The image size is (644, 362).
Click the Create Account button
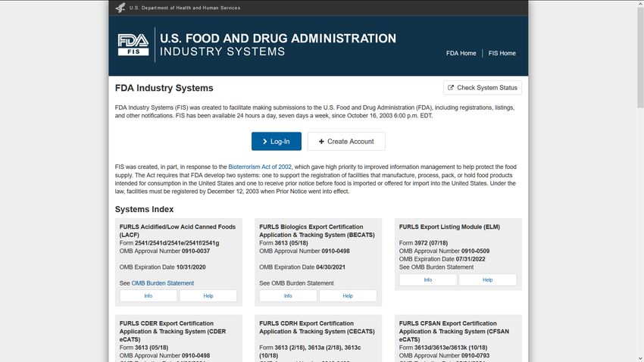[x=346, y=141]
